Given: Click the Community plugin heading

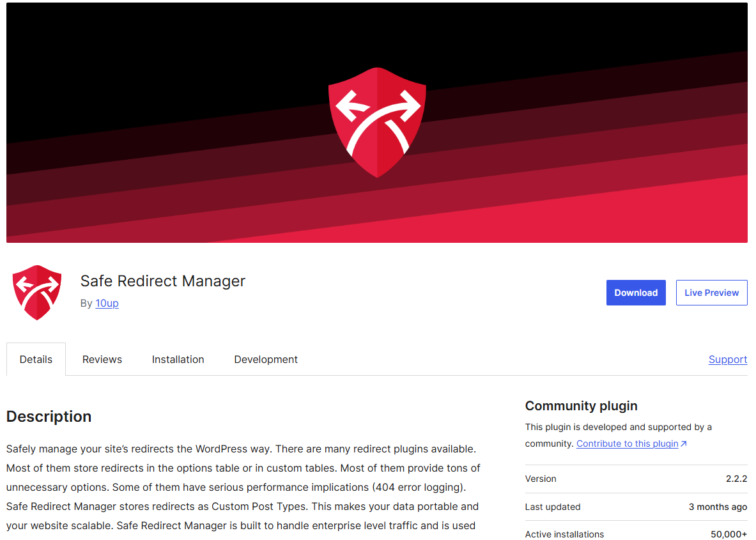Looking at the screenshot, I should point(581,406).
